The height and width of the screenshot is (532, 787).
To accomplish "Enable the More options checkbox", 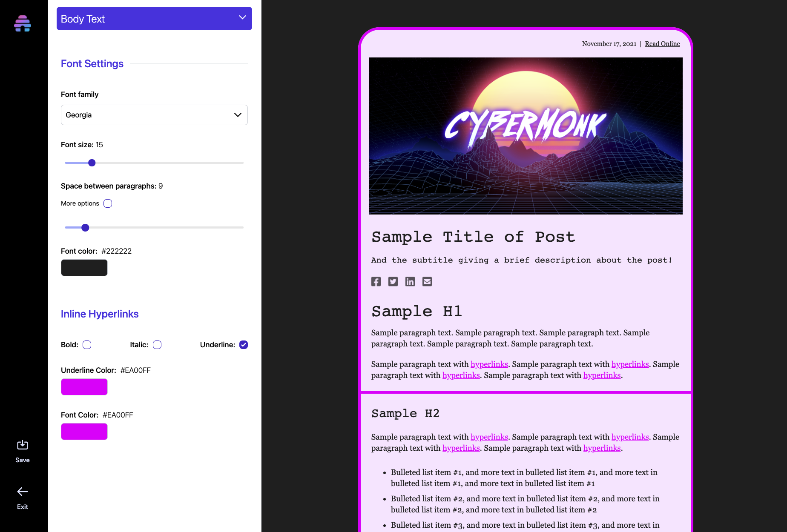I will (108, 203).
